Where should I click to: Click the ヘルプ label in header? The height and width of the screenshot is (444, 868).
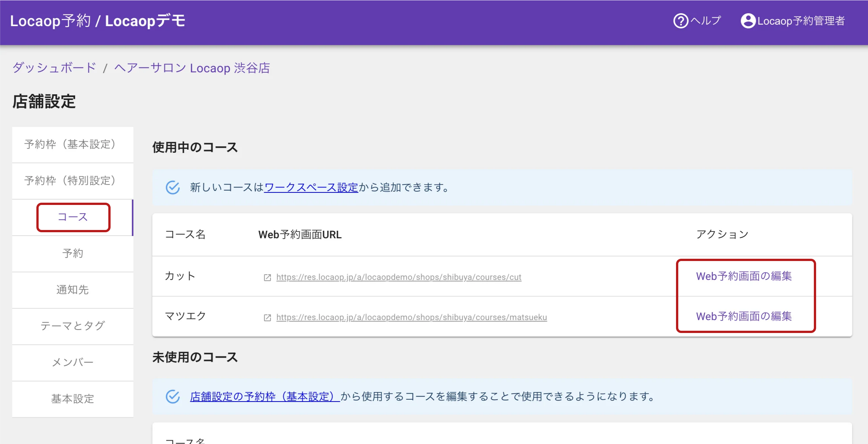click(x=706, y=21)
